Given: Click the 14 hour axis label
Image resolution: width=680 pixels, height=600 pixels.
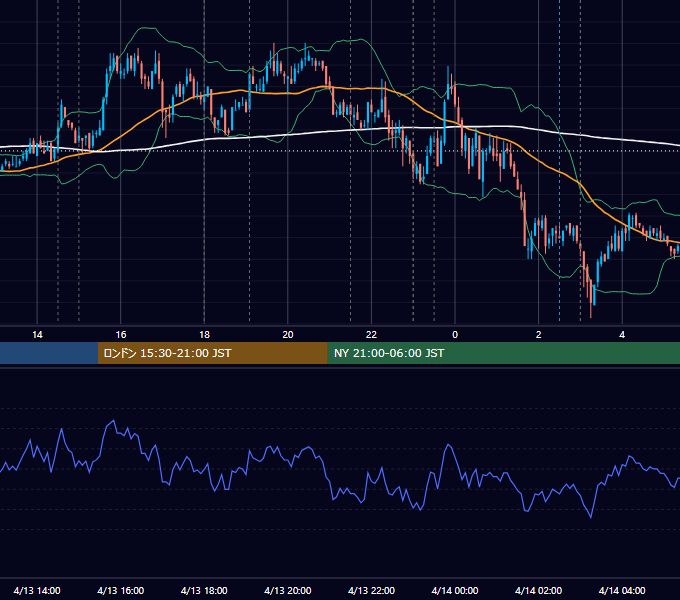Looking at the screenshot, I should (x=37, y=335).
